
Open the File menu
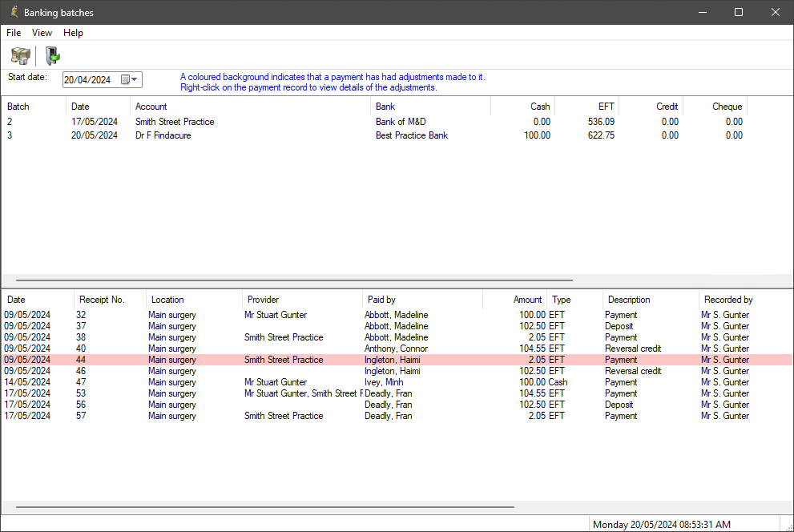point(14,33)
